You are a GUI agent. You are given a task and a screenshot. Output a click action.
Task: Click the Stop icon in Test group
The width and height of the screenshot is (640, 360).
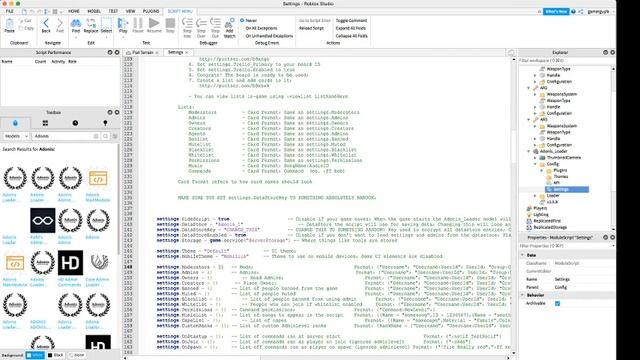tap(170, 23)
